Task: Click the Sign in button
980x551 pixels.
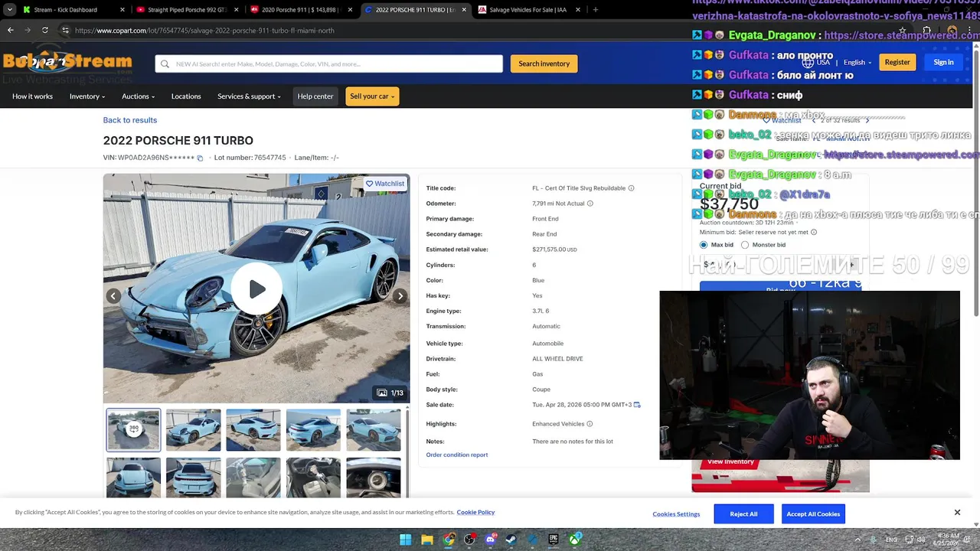Action: [x=943, y=63]
